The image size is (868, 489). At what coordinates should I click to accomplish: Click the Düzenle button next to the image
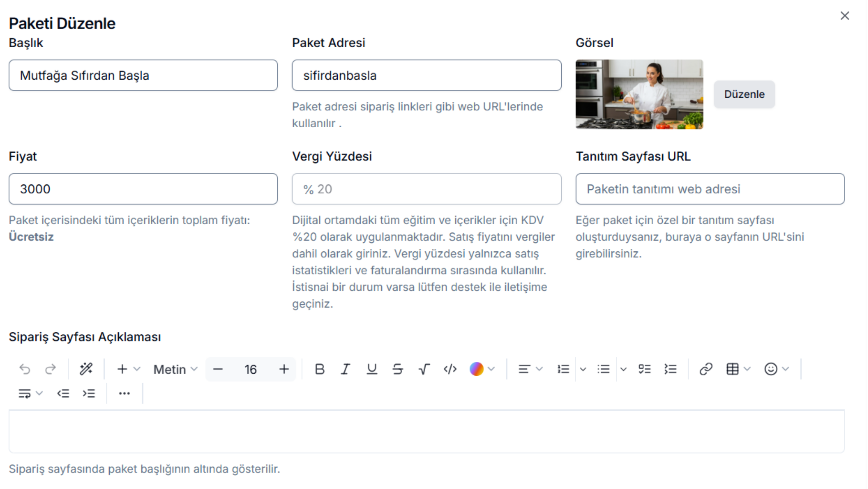coord(744,94)
